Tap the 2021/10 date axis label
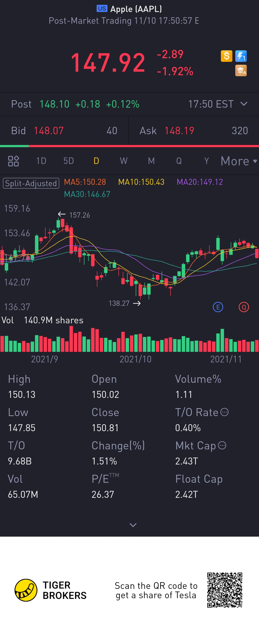259x644 pixels. click(x=135, y=359)
